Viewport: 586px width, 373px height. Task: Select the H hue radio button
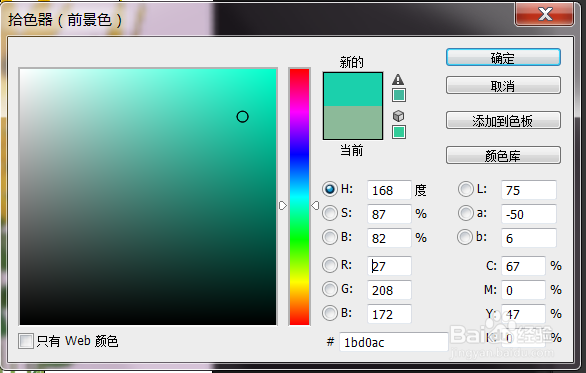click(x=330, y=189)
